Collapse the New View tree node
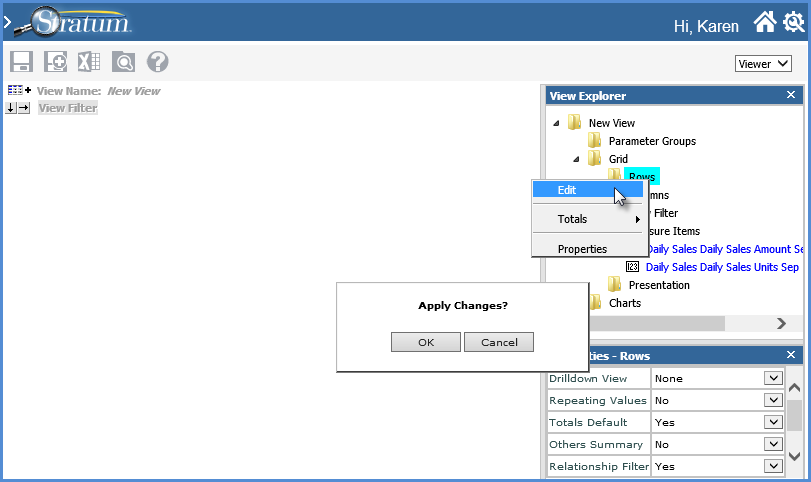 click(557, 123)
